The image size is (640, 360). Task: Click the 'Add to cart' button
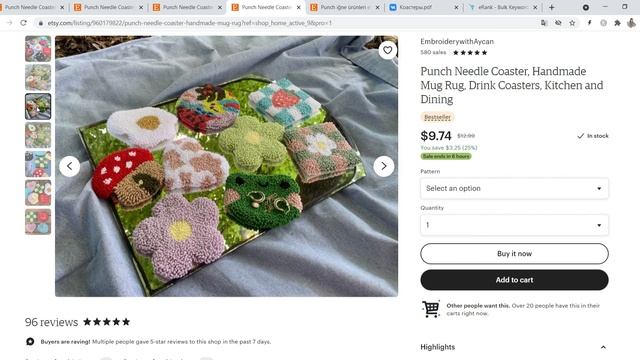coord(514,280)
